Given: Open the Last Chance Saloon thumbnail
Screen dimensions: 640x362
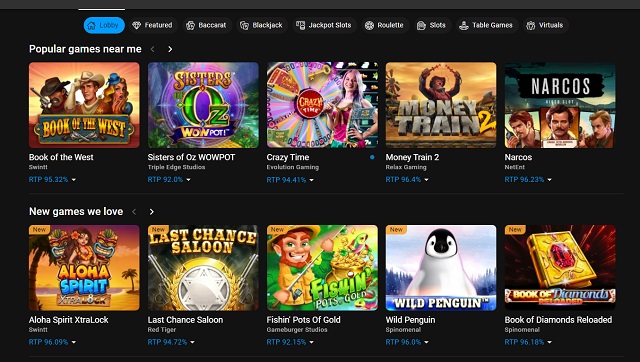Looking at the screenshot, I should 203,268.
